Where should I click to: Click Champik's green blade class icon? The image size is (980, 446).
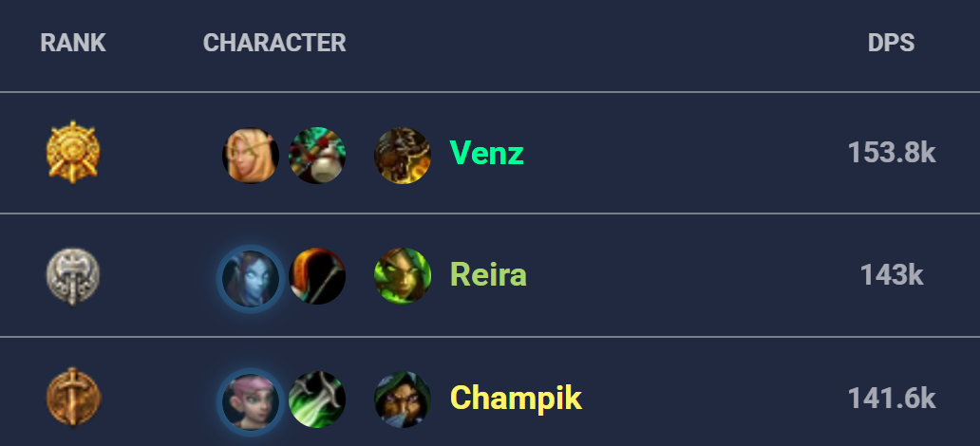click(x=317, y=400)
